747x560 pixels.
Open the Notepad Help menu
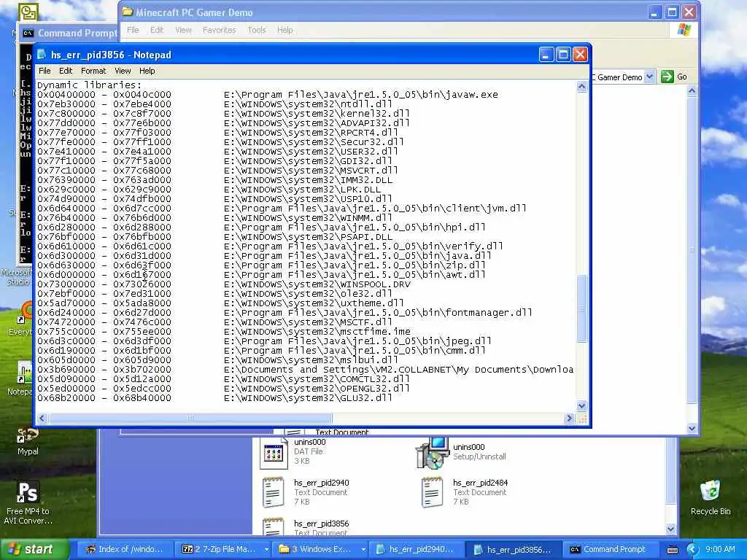[x=147, y=71]
